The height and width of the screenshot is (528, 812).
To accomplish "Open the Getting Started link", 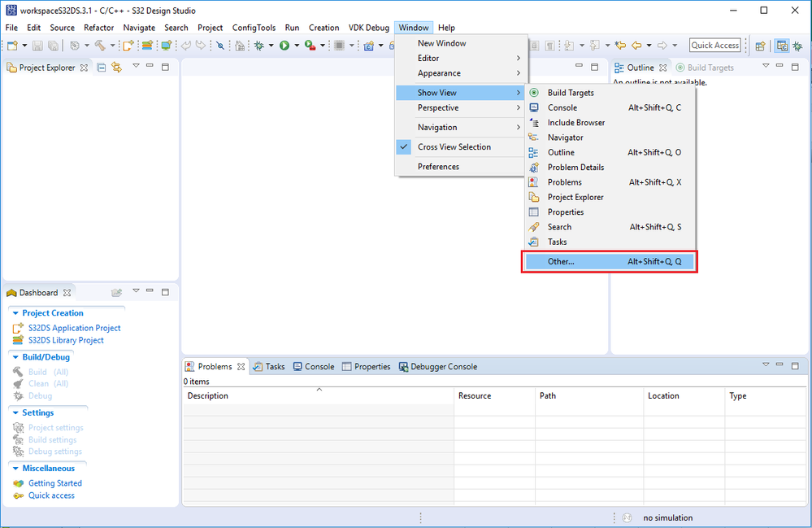I will point(55,483).
